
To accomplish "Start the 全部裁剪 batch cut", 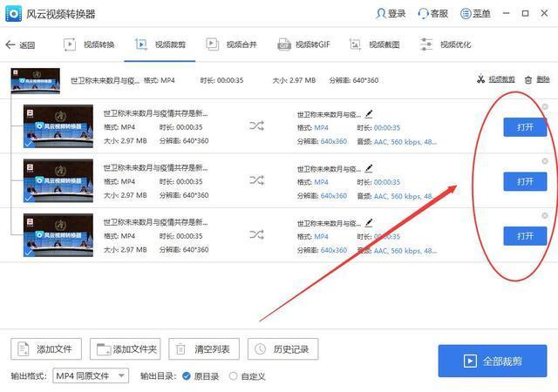I will point(493,361).
